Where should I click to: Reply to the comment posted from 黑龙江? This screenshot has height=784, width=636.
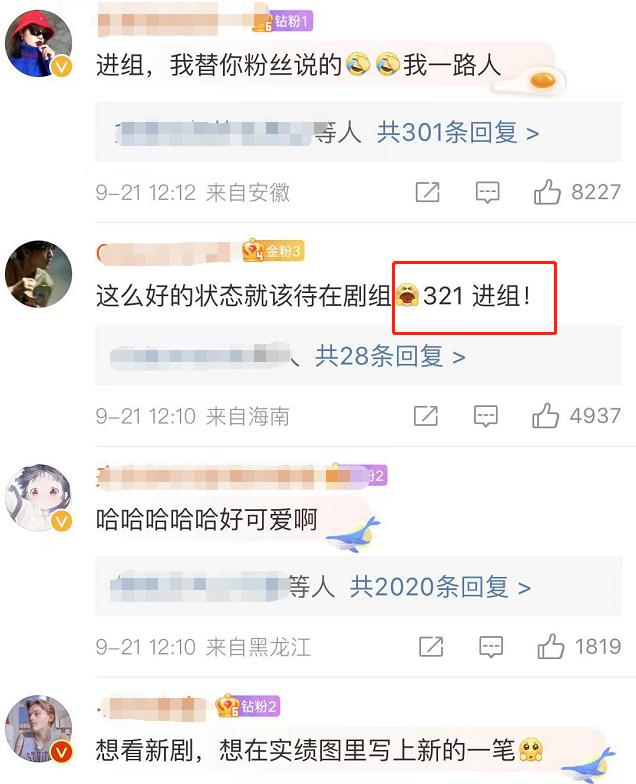pos(490,647)
